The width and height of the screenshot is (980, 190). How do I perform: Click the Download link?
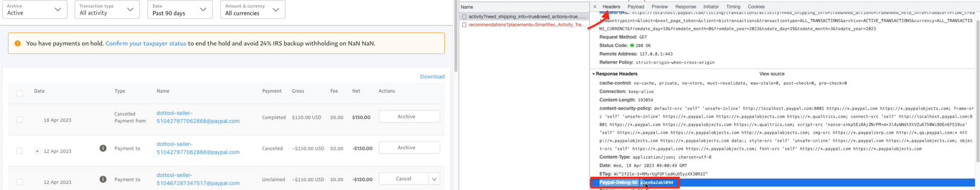point(432,77)
